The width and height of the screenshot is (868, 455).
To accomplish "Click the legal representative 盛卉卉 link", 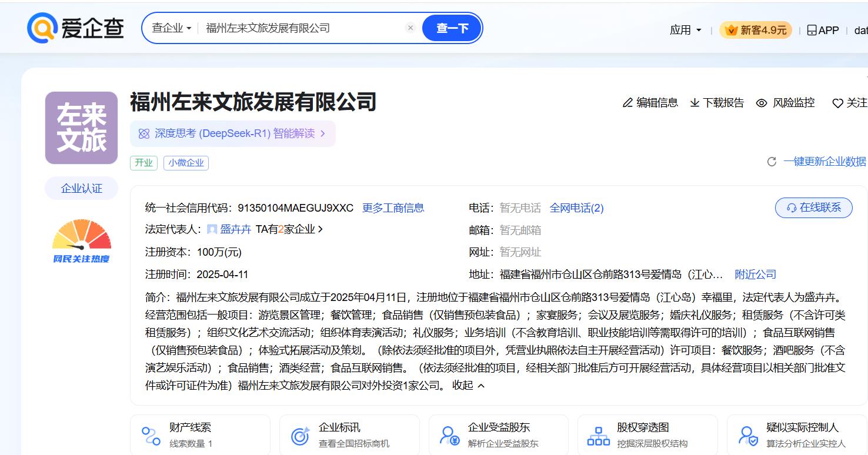I will point(235,229).
